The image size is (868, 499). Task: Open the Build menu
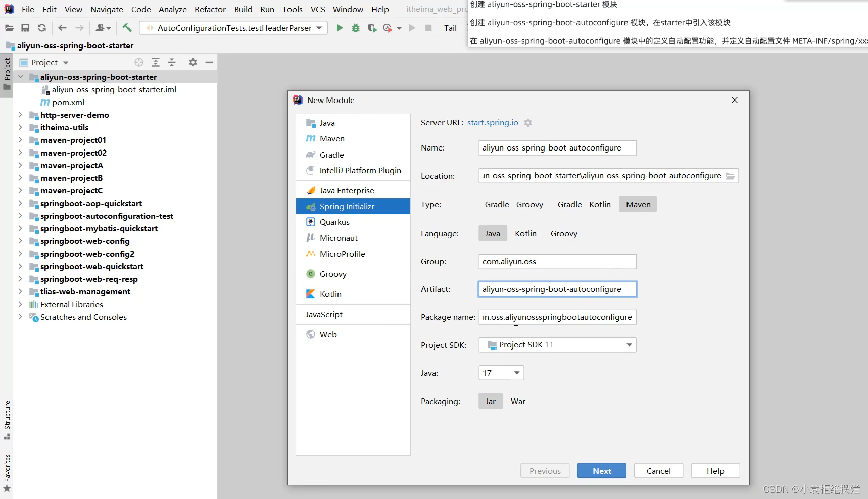(243, 9)
